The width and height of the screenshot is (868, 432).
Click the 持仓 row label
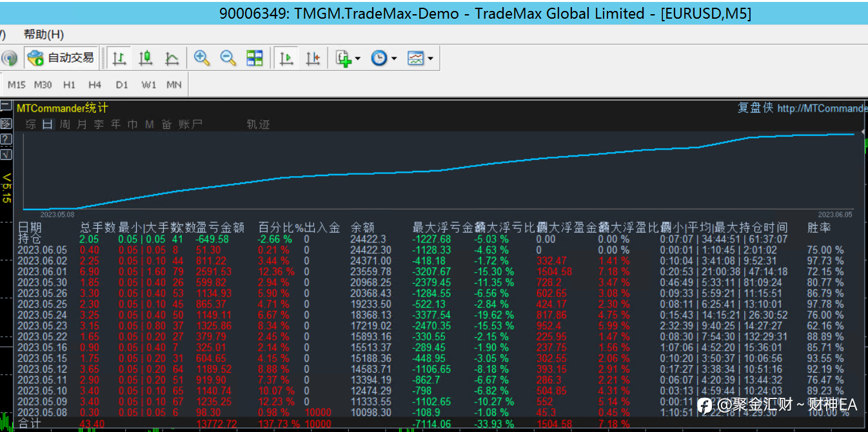pos(30,239)
